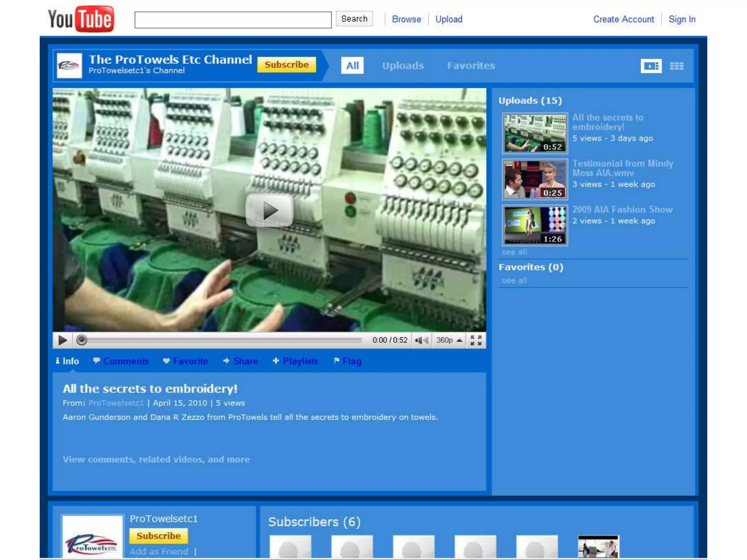Switch to grid view layout icon
Viewport: 747px width, 560px height.
[677, 66]
